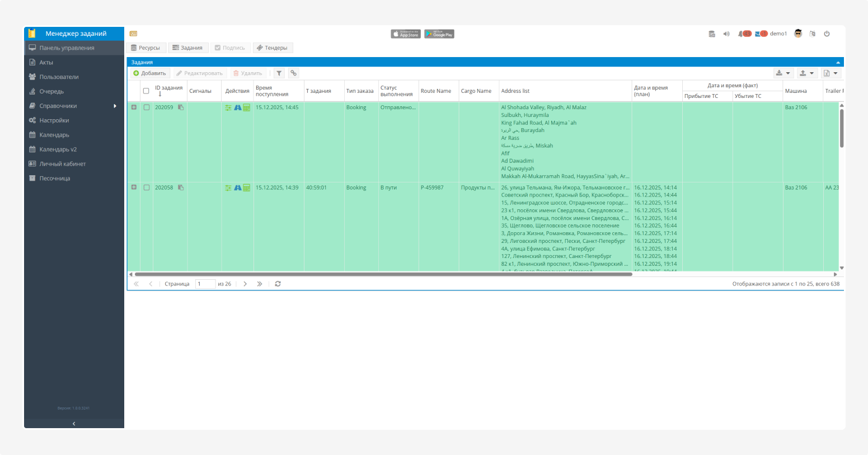Go to the next page of tasks
The width and height of the screenshot is (868, 455).
point(245,284)
